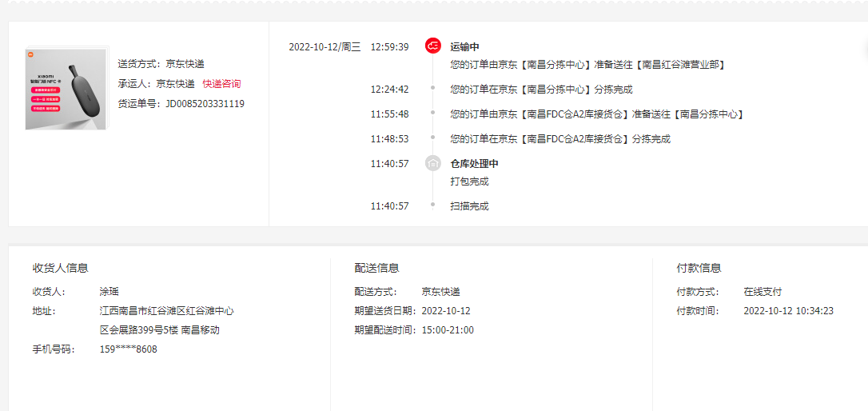The image size is (868, 411).
Task: Open the 快递咨询 courier inquiry link
Action: [221, 84]
